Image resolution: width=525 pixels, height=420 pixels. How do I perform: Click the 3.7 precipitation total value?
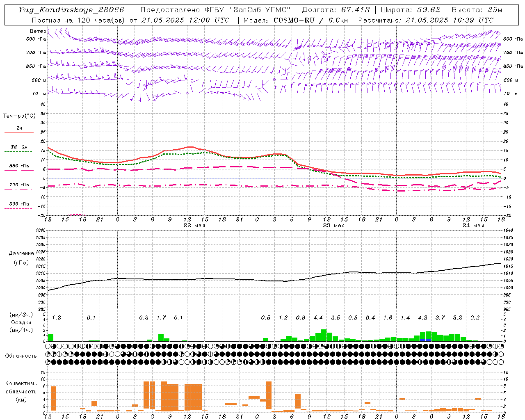point(440,317)
